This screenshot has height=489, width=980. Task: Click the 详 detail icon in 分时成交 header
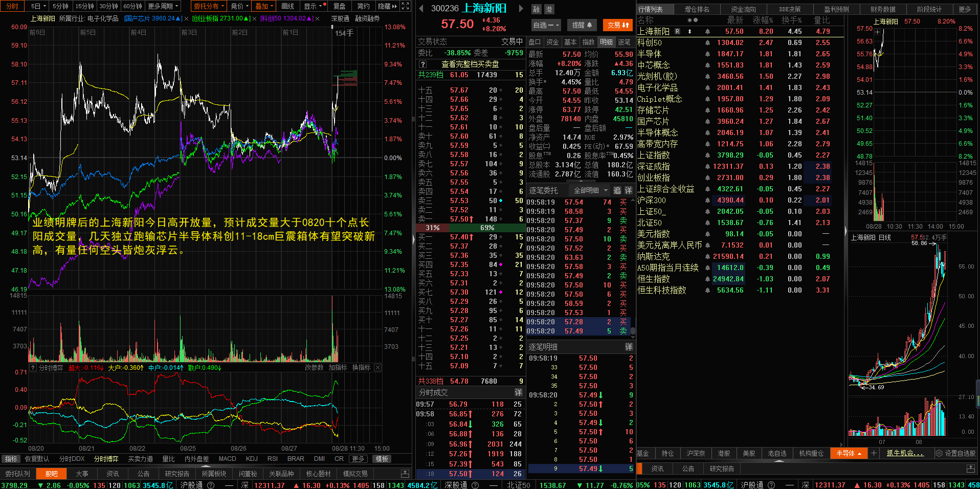(518, 392)
